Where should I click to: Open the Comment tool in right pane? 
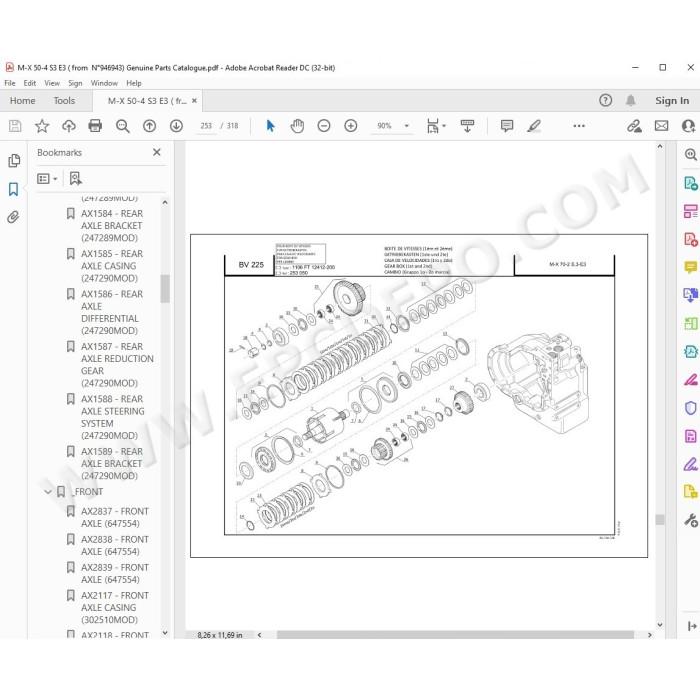pyautogui.click(x=691, y=267)
